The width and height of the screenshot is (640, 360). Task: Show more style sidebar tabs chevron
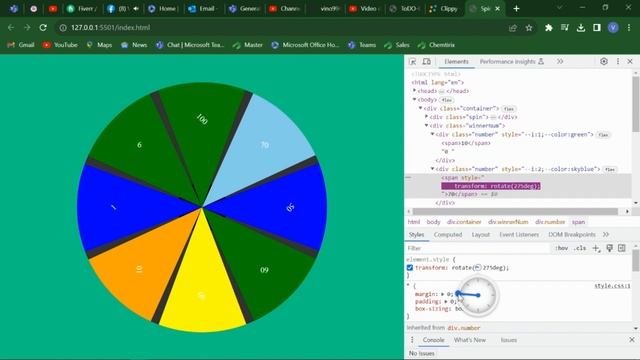(x=606, y=234)
